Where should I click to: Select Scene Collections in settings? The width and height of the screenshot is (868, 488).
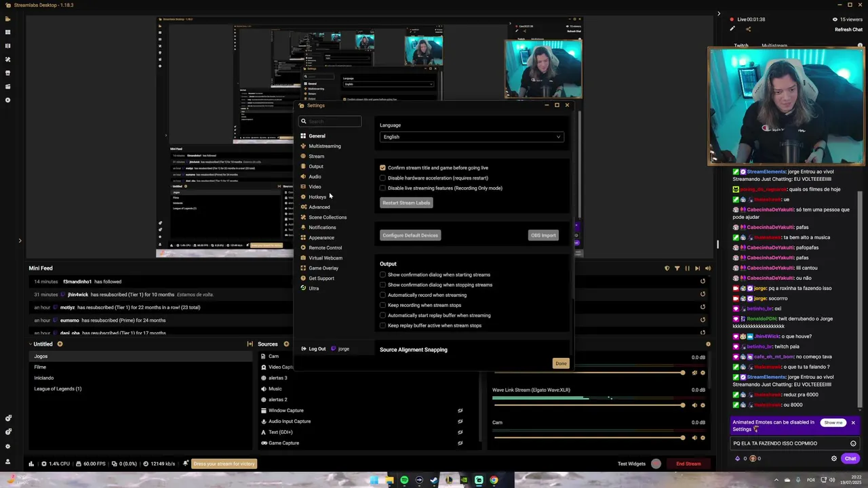pos(327,217)
